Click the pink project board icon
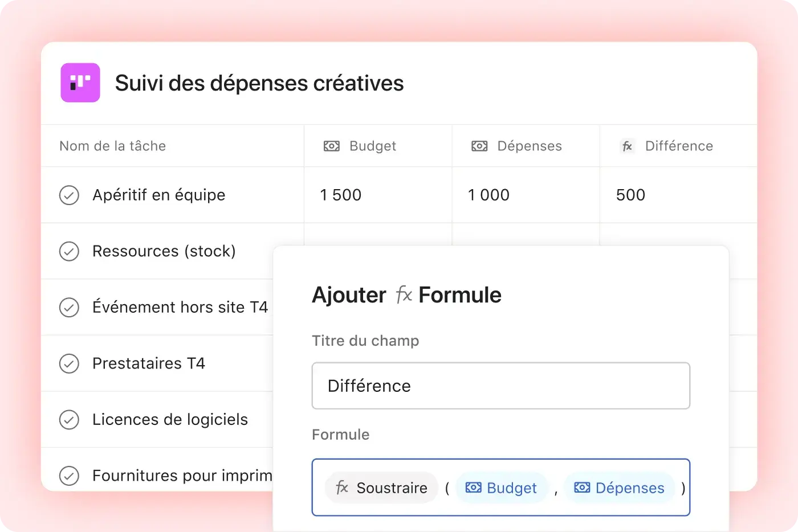The image size is (798, 532). (80, 83)
